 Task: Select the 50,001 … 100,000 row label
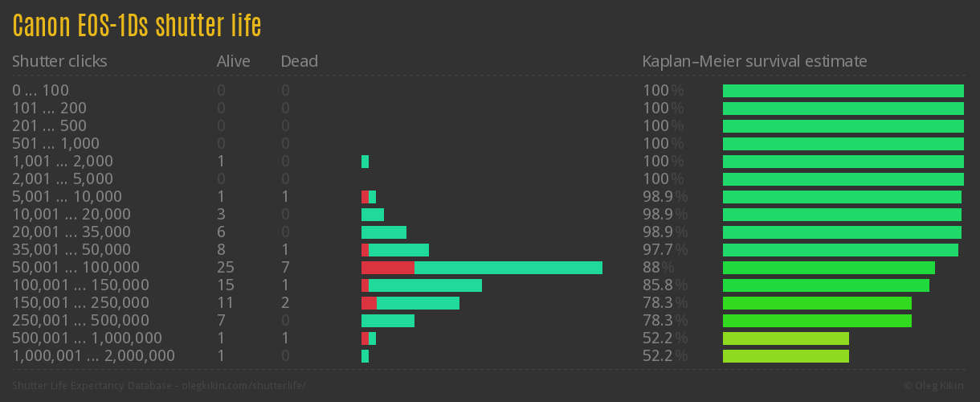tap(76, 268)
